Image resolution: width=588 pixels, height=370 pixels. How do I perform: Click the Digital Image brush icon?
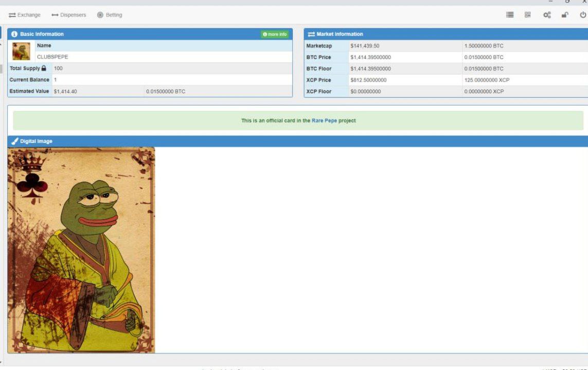pyautogui.click(x=14, y=141)
